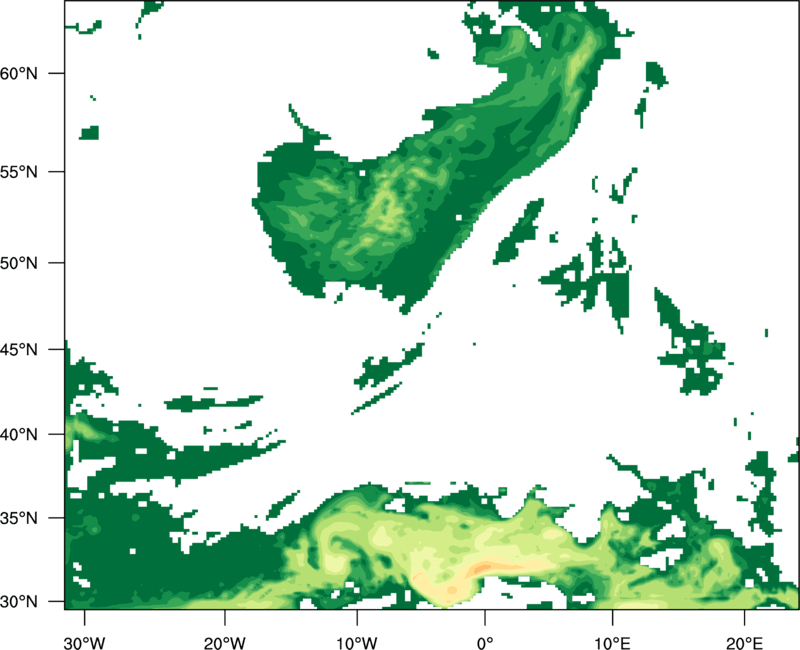Click the 30°W longitude label
This screenshot has height=650, width=800.
click(85, 643)
